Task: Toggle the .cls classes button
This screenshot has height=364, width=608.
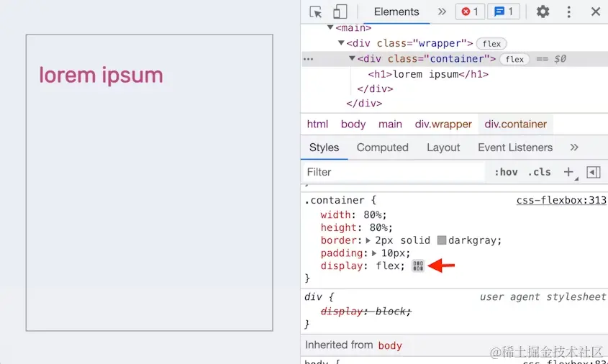Action: pos(539,172)
